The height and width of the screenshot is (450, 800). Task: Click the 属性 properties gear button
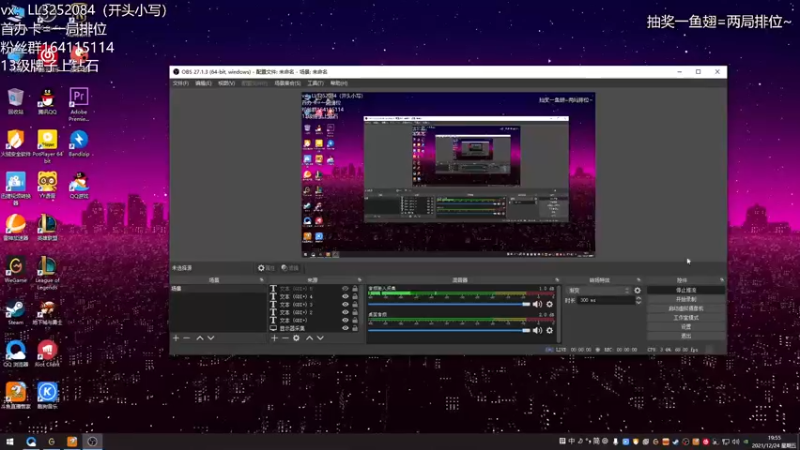click(266, 268)
